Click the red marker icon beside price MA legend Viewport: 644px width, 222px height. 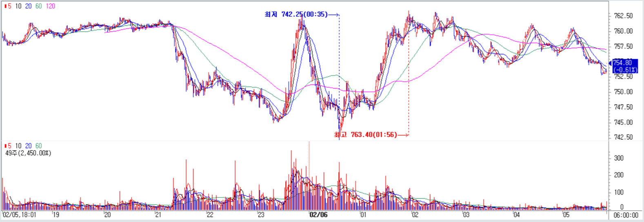tap(5, 6)
